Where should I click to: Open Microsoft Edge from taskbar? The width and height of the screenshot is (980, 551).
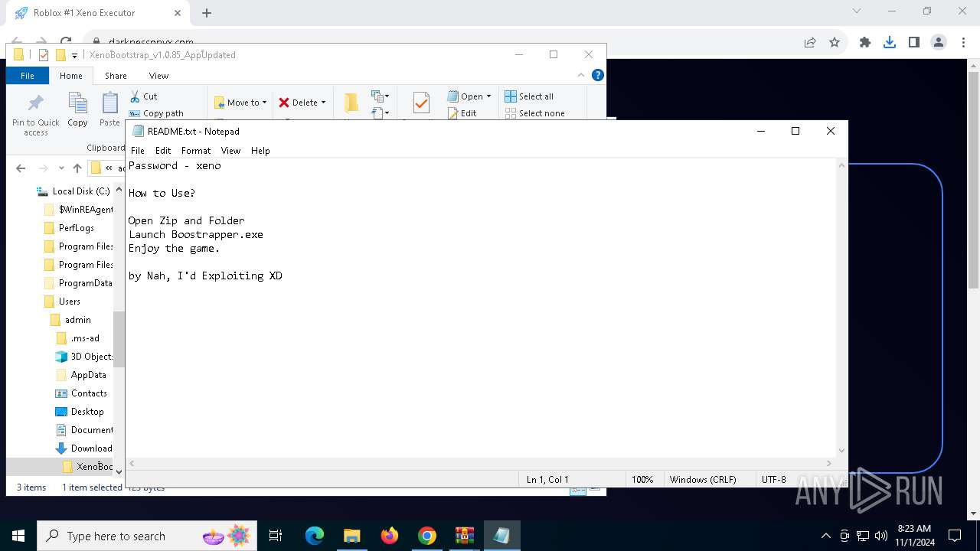pyautogui.click(x=315, y=536)
